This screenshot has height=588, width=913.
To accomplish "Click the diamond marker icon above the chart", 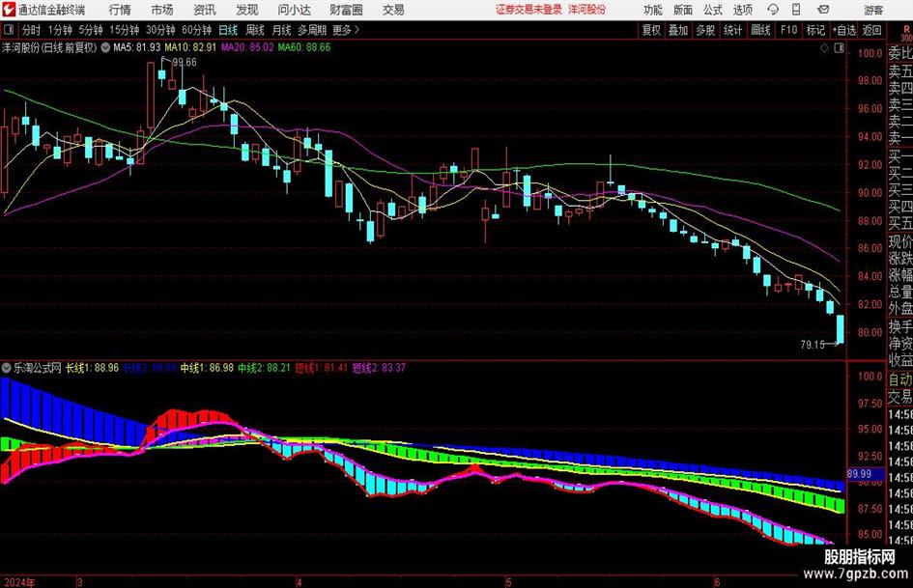I will pos(824,48).
